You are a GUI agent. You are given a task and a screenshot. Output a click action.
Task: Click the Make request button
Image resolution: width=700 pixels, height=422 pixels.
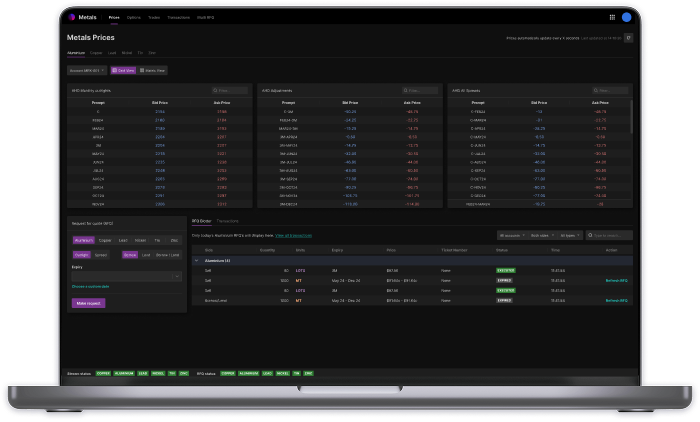point(88,302)
